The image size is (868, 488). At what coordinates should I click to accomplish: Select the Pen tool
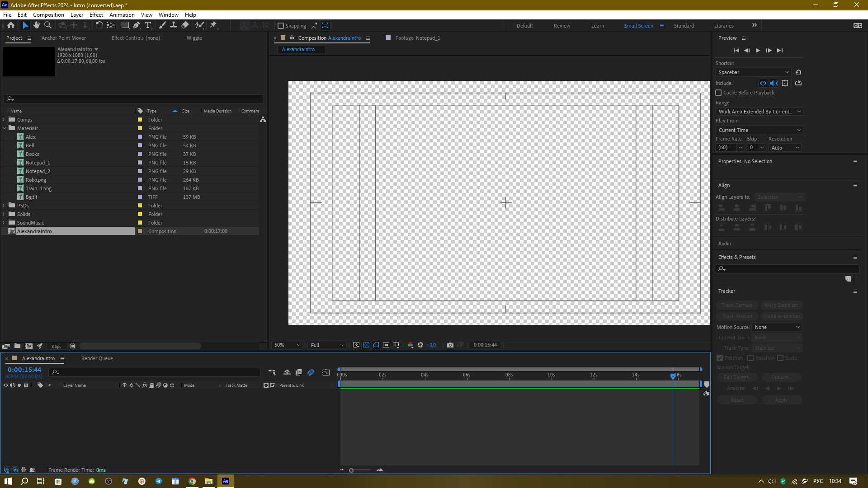tap(137, 25)
